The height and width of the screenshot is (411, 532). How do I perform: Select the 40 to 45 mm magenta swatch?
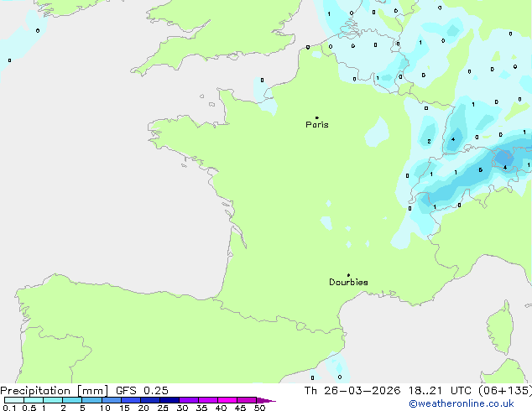pyautogui.click(x=227, y=400)
